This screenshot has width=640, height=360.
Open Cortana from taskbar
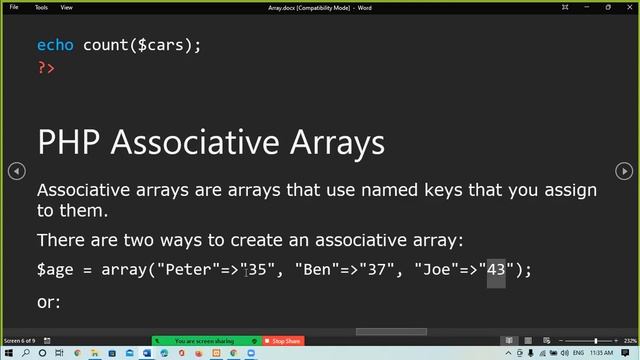[x=42, y=353]
